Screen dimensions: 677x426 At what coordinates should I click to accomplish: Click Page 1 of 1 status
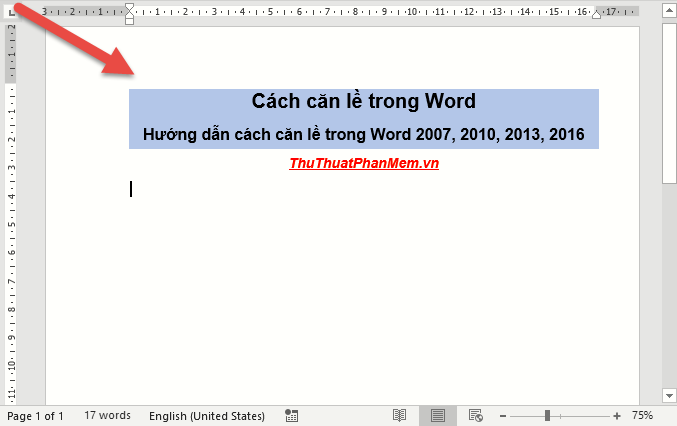pyautogui.click(x=35, y=416)
